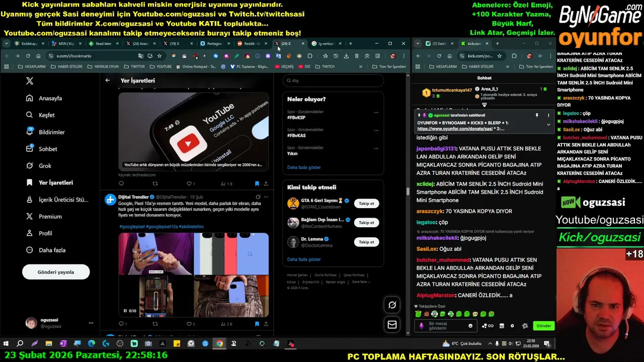Open oguzsasi account options menu
This screenshot has width=644, height=362.
pyautogui.click(x=91, y=323)
